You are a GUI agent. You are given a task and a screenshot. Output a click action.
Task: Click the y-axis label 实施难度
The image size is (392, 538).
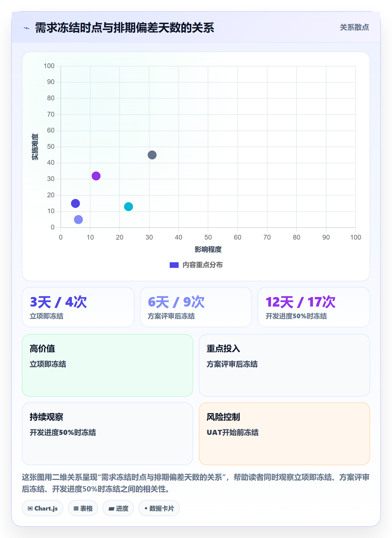[35, 147]
